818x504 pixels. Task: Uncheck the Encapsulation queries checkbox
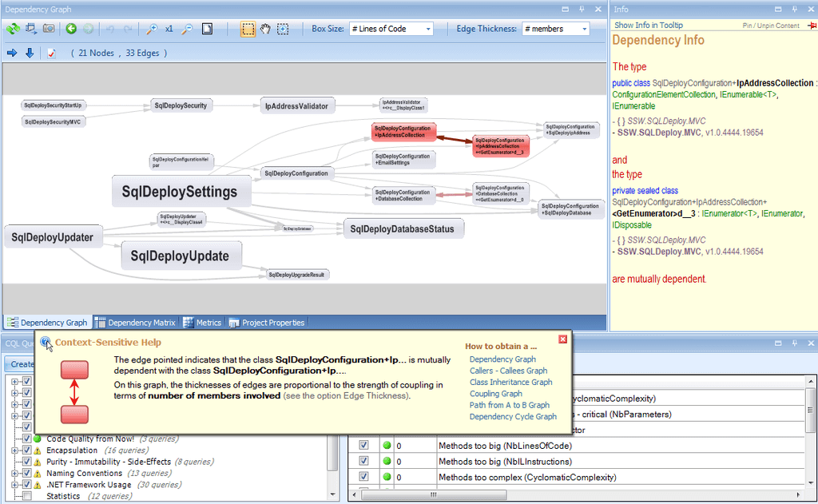click(26, 450)
